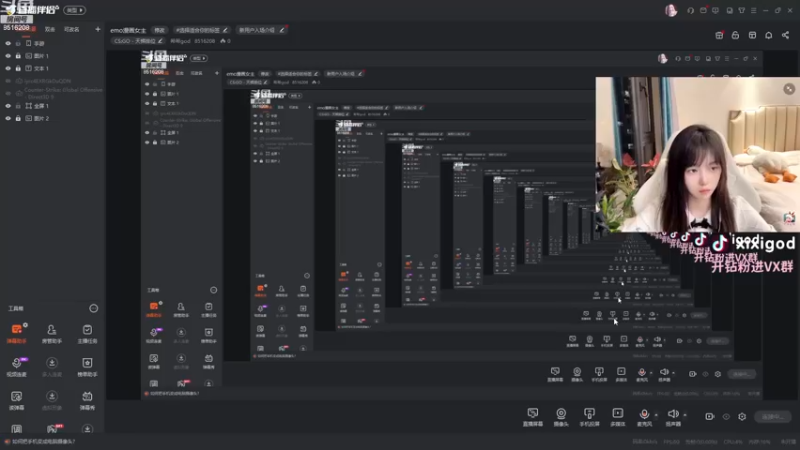Viewport: 800px width, 450px height.
Task: Hide the 图片 2 source layer
Action: point(8,118)
